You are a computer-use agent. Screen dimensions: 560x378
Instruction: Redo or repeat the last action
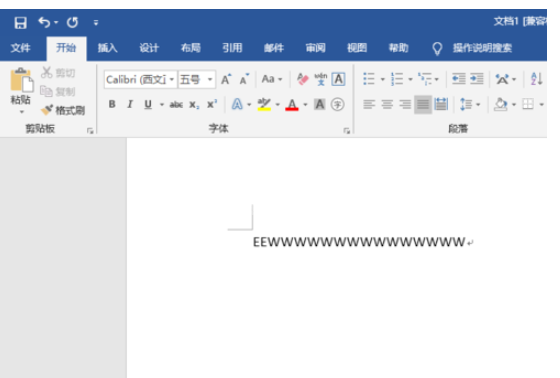pos(72,23)
